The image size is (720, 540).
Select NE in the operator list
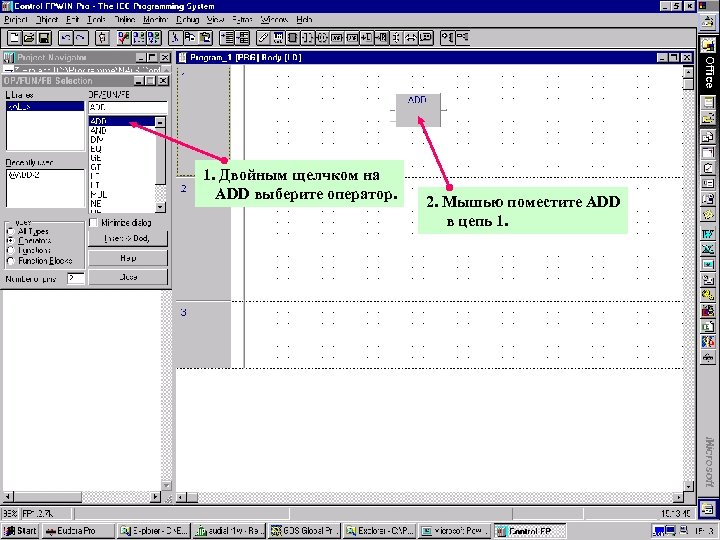point(122,203)
